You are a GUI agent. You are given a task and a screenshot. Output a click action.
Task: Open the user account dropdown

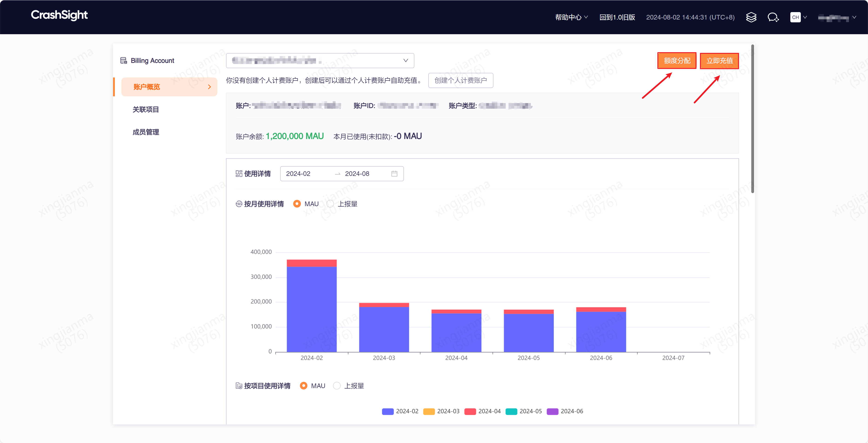pos(837,17)
